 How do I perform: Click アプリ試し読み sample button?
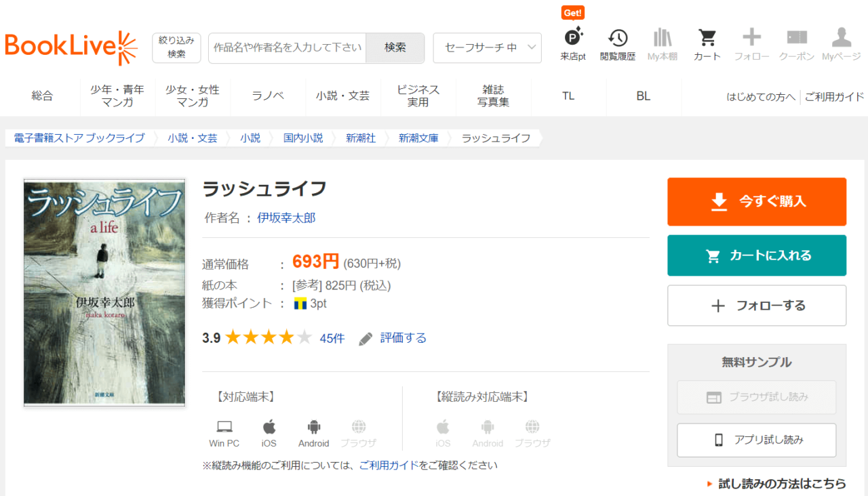point(757,440)
